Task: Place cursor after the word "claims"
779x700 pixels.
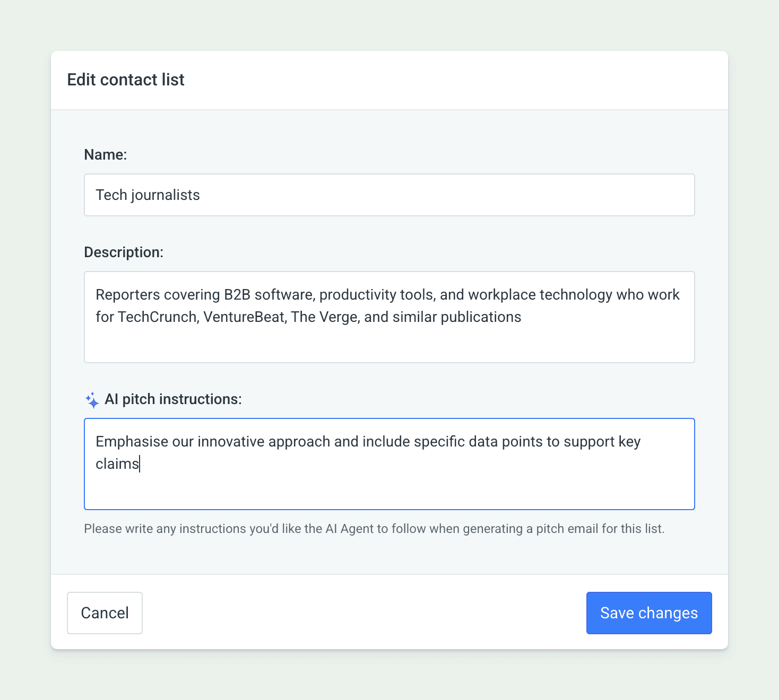Action: tap(140, 464)
